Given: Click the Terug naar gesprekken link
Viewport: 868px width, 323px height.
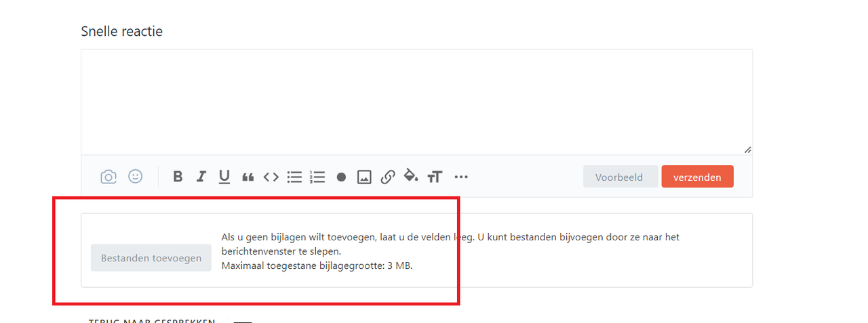Looking at the screenshot, I should click(152, 320).
